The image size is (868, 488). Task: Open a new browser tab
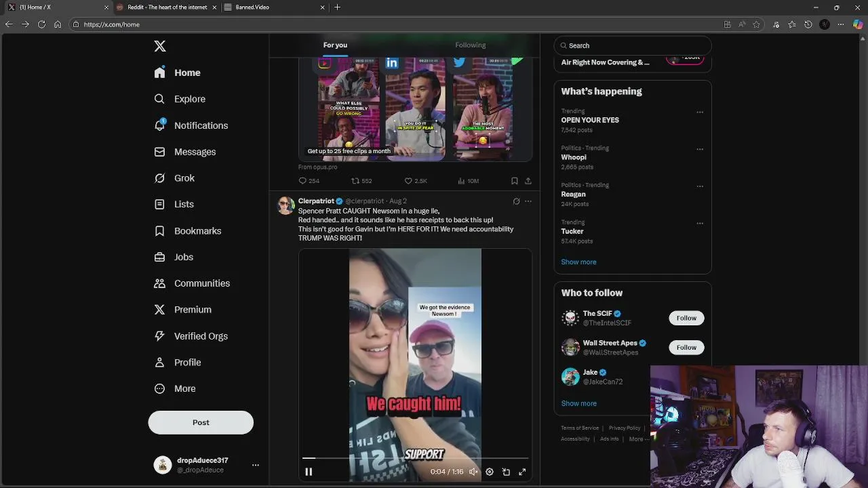[338, 7]
